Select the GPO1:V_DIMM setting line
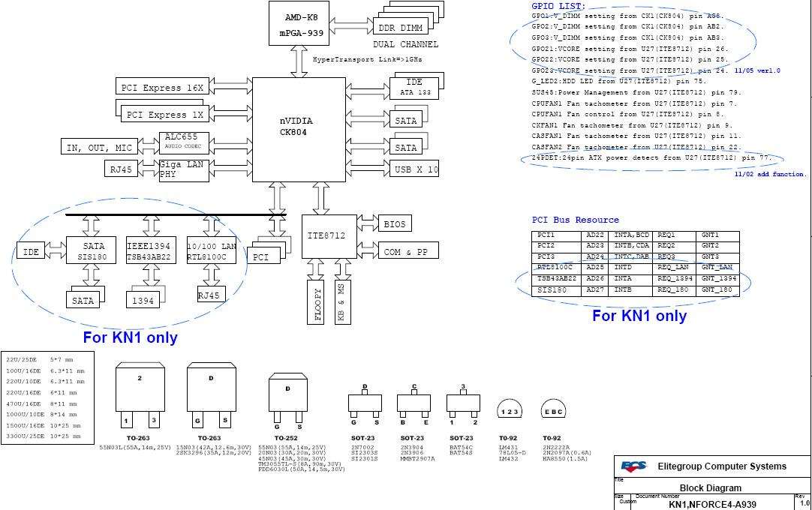Screen dimensions: 812x510 (627, 16)
